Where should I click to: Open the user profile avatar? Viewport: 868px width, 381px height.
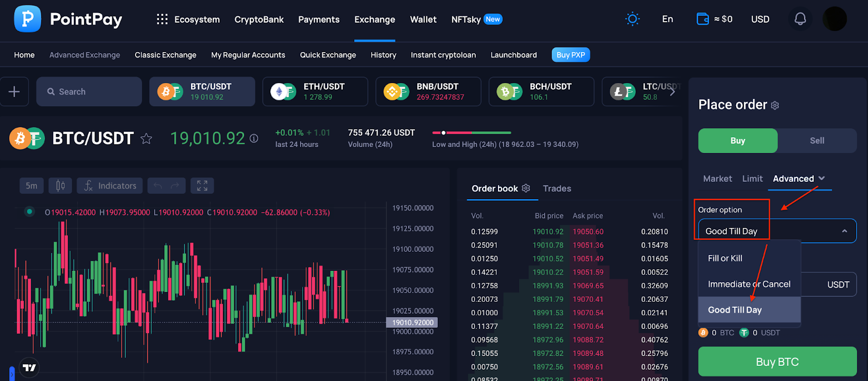(x=834, y=19)
